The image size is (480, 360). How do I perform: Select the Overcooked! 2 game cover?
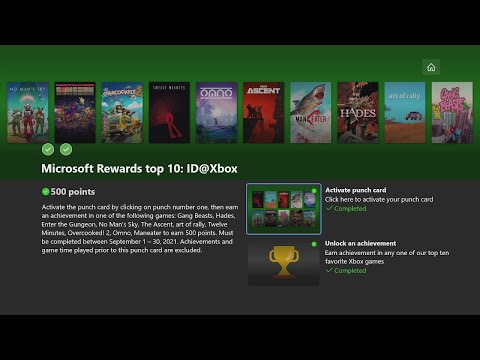click(122, 113)
